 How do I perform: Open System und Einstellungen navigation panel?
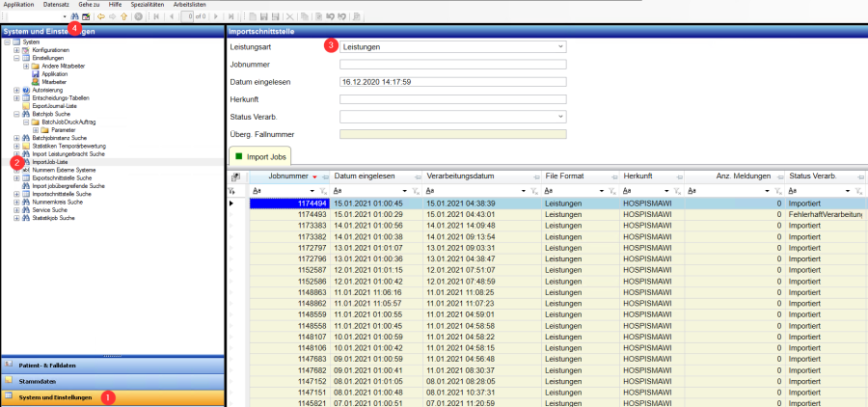[56, 397]
